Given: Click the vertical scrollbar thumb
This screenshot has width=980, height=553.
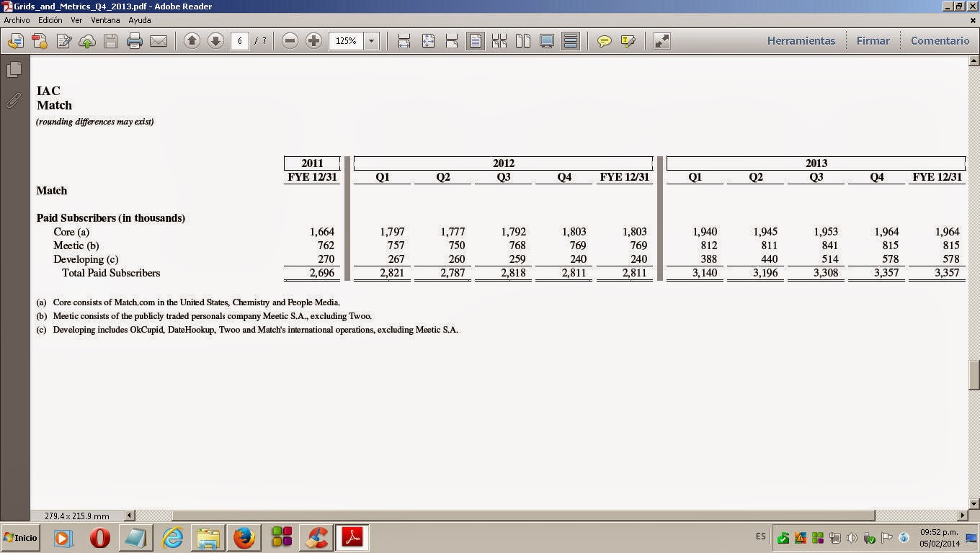Looking at the screenshot, I should [974, 374].
